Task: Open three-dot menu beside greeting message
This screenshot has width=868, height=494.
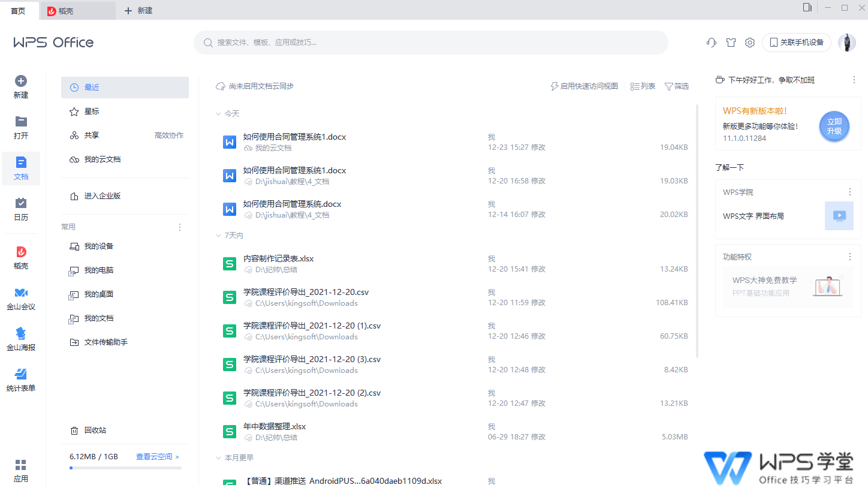Action: 854,80
